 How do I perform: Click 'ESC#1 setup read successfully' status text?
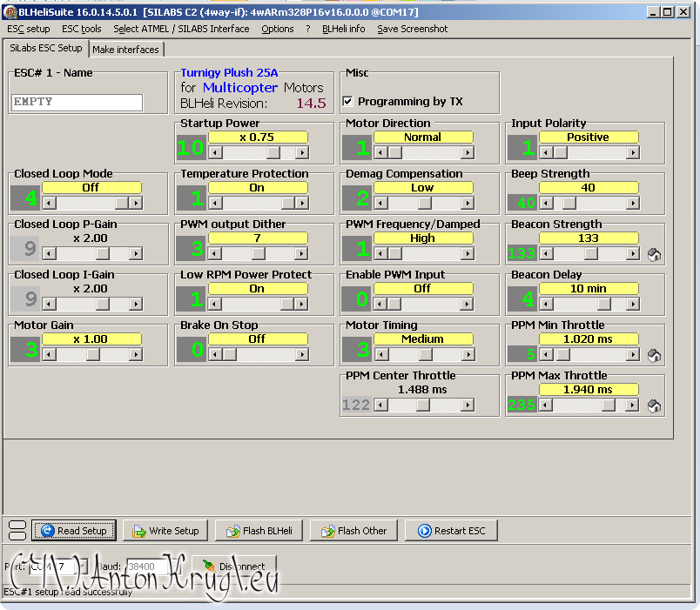(68, 592)
